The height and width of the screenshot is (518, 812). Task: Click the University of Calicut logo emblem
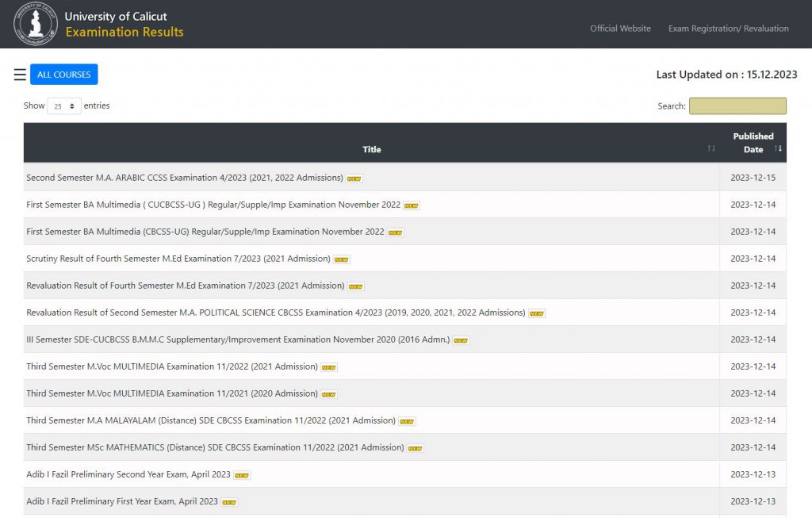36,24
